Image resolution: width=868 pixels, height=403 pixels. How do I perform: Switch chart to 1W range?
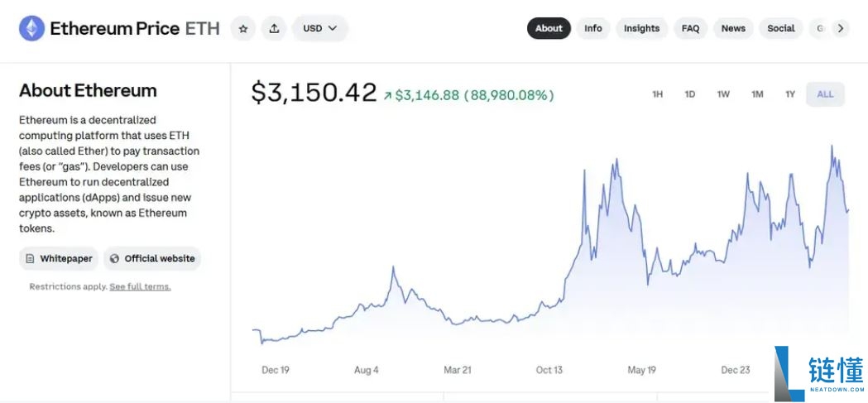tap(723, 94)
